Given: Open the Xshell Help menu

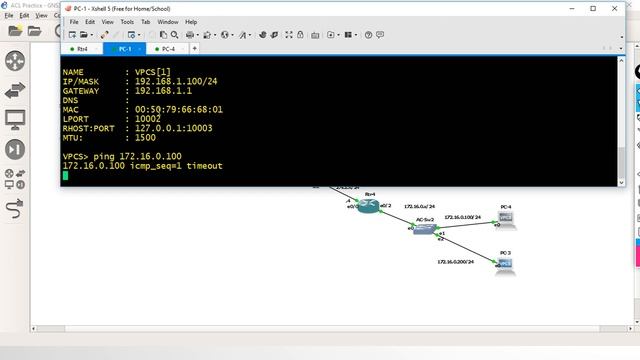Looking at the screenshot, I should pos(191,22).
